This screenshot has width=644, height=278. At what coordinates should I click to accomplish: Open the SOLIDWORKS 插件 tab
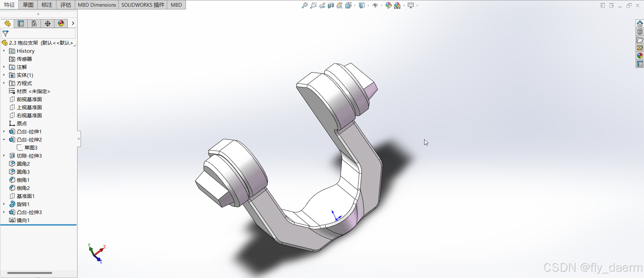click(143, 5)
